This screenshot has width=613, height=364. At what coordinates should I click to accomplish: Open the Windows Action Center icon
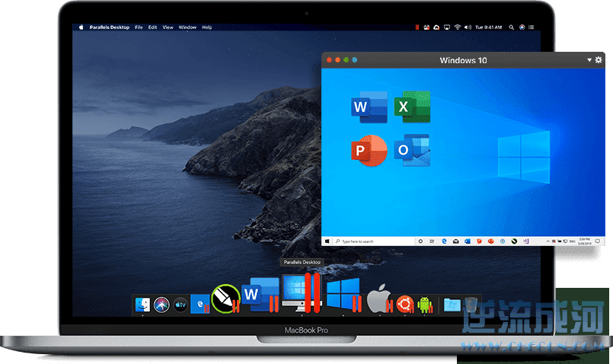(x=597, y=241)
